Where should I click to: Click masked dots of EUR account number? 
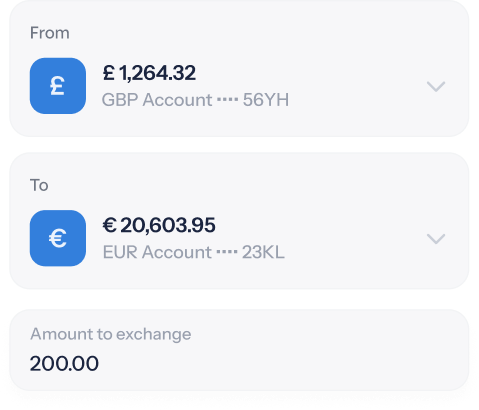pyautogui.click(x=227, y=252)
